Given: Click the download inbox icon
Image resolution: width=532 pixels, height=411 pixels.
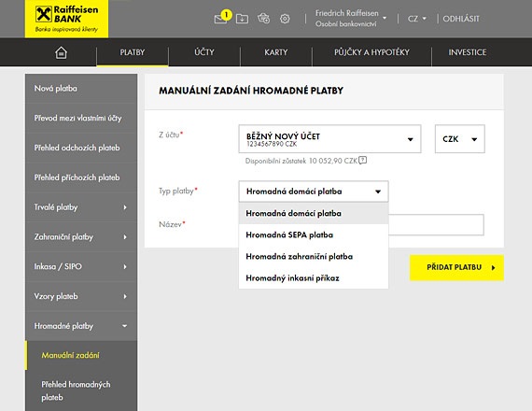Looking at the screenshot, I should pos(242,19).
